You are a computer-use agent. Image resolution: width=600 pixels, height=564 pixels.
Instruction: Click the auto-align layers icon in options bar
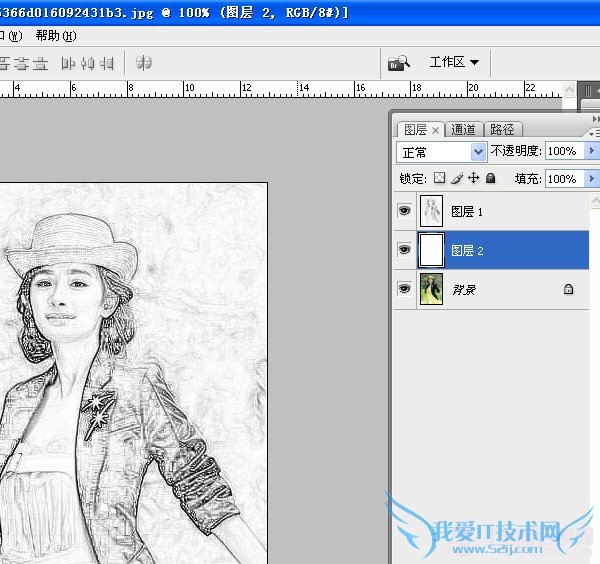point(144,63)
